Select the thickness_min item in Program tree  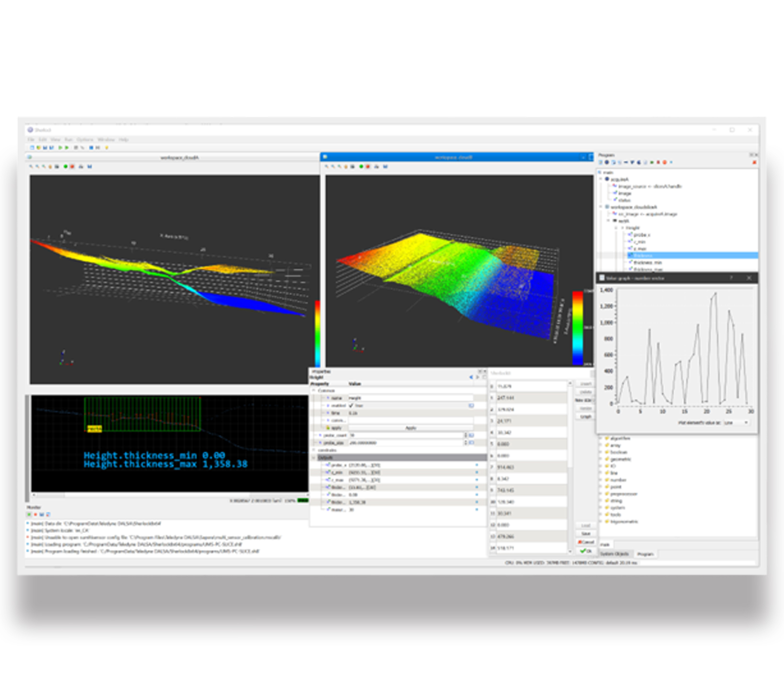point(648,262)
